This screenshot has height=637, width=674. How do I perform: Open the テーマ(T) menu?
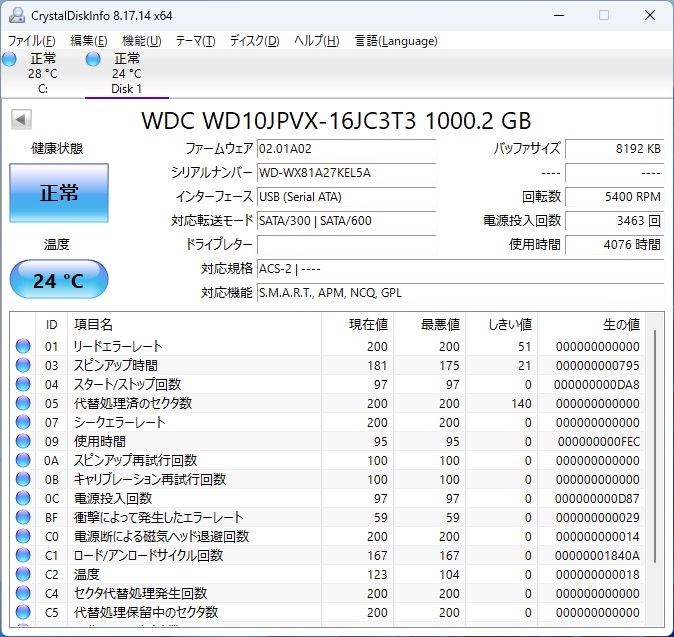pyautogui.click(x=195, y=41)
